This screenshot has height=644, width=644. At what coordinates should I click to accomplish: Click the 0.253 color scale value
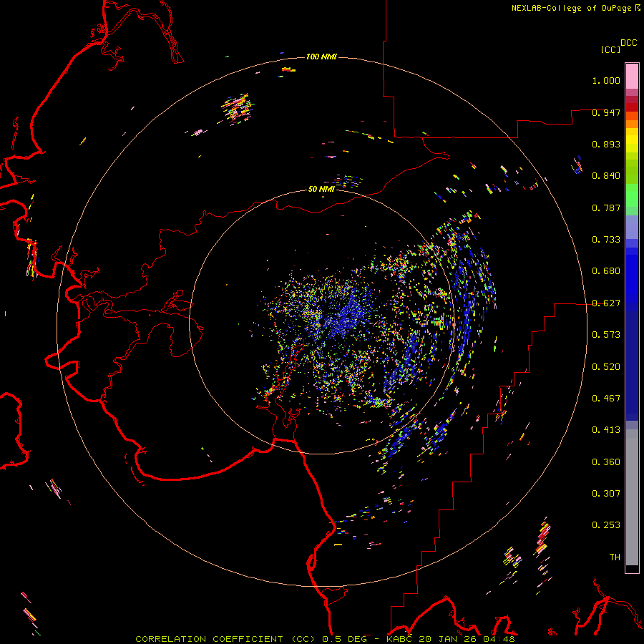pos(606,525)
